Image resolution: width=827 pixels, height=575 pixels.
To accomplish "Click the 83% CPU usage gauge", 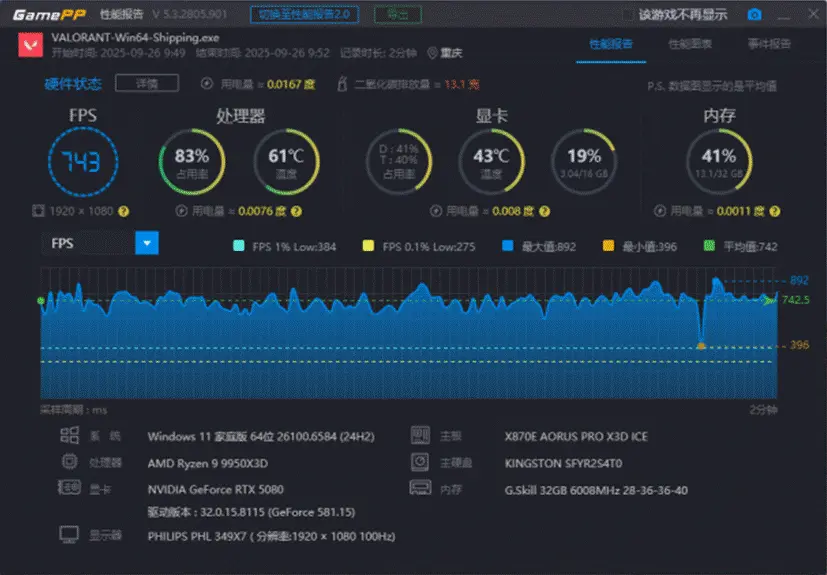I will (x=192, y=161).
